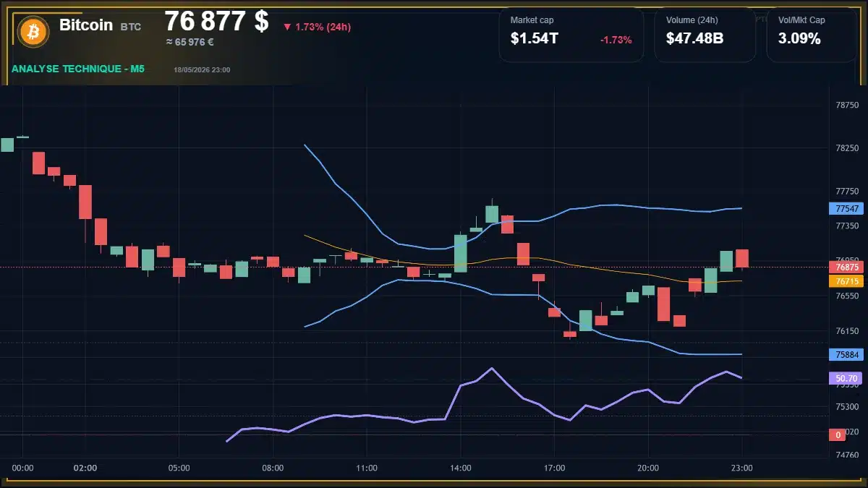Click the red 0 indicator tag
The height and width of the screenshot is (488, 868).
tap(838, 435)
